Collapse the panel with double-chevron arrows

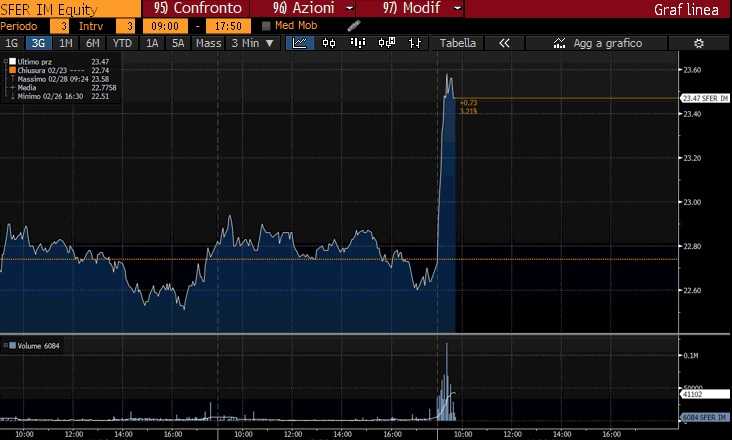[504, 43]
